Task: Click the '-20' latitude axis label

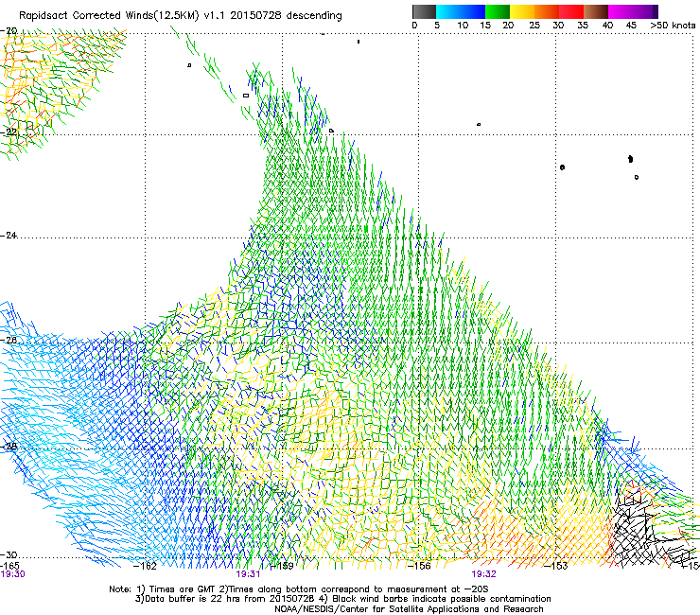Action: tap(9, 31)
